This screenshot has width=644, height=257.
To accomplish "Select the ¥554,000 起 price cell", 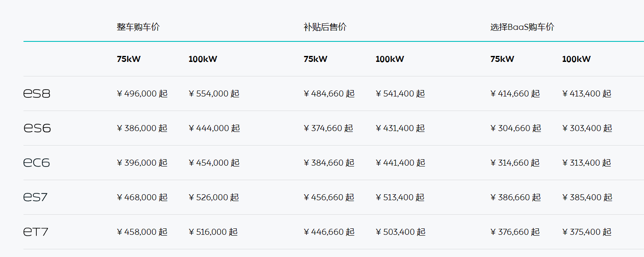I will tap(214, 93).
